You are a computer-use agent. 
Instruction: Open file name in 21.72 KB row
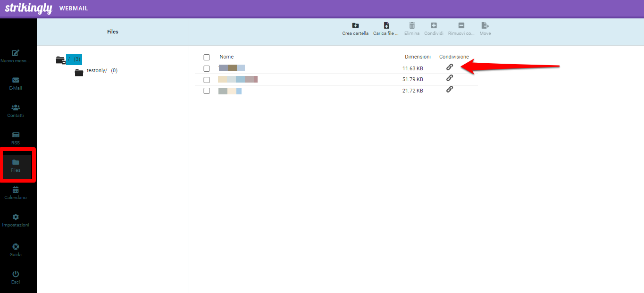[230, 91]
